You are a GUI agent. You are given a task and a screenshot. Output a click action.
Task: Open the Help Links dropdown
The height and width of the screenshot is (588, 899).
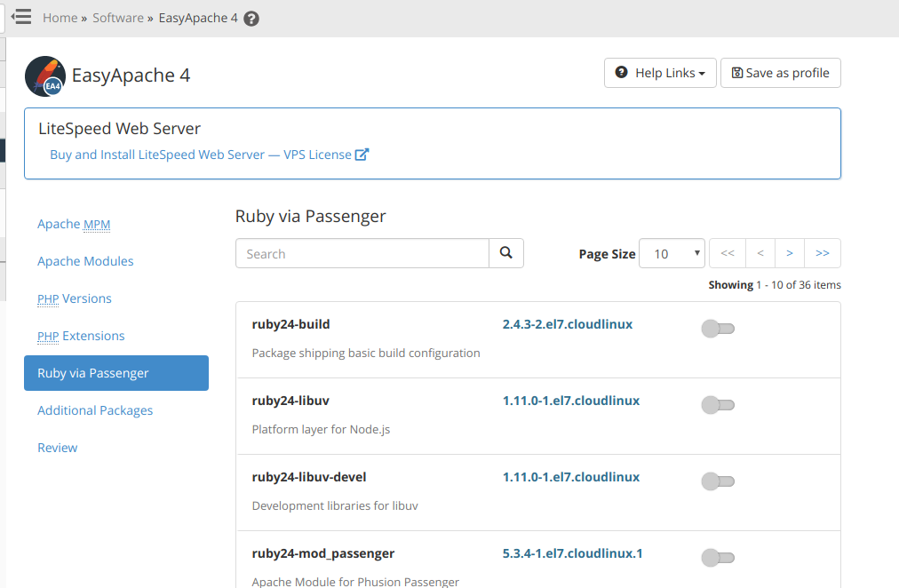(660, 73)
